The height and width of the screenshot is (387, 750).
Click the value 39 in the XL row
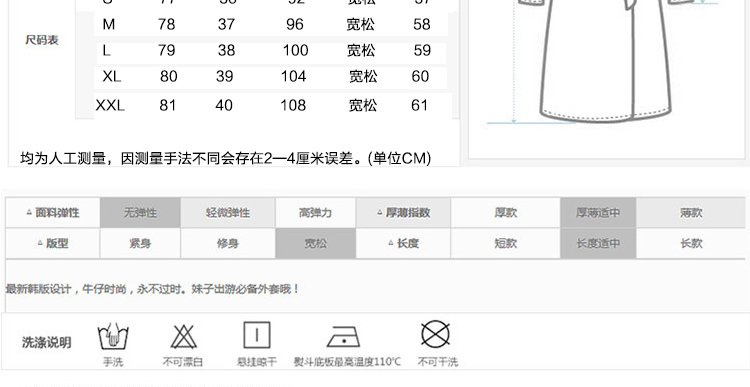224,76
